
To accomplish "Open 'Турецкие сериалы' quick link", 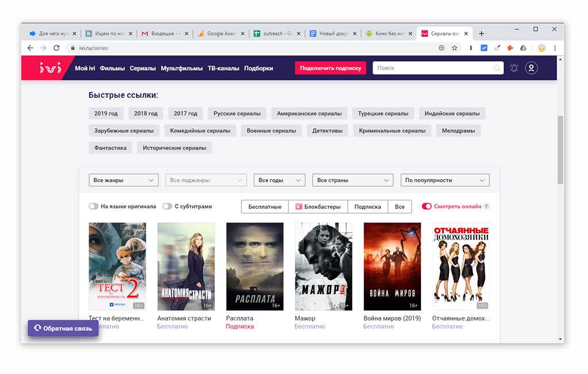I will (x=383, y=114).
